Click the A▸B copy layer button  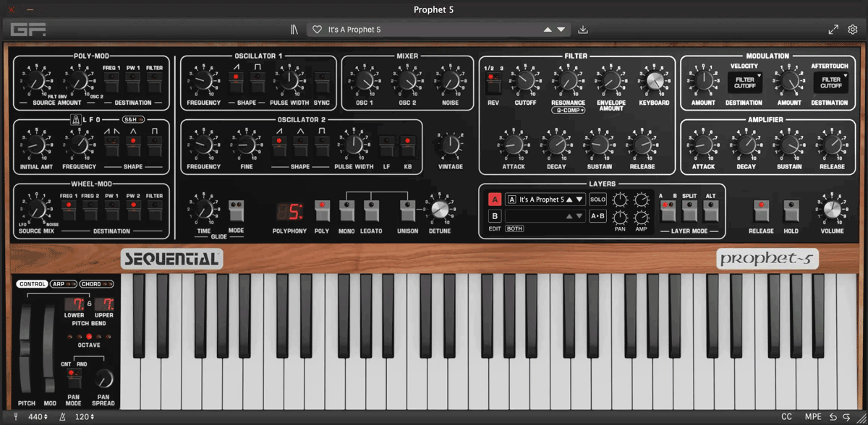597,216
